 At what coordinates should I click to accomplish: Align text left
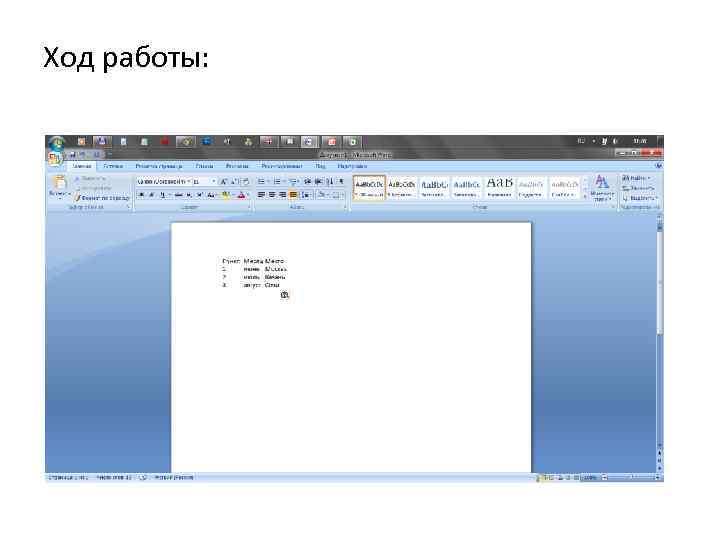[261, 195]
